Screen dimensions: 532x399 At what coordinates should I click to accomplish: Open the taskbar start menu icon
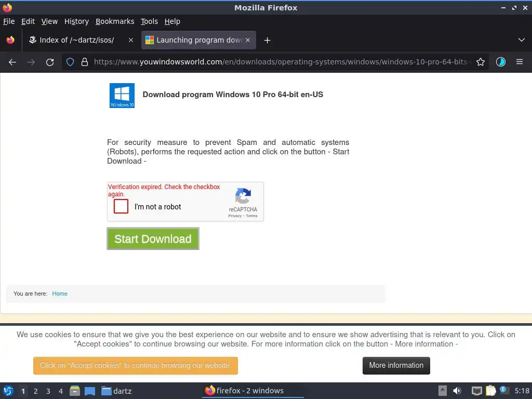click(8, 391)
